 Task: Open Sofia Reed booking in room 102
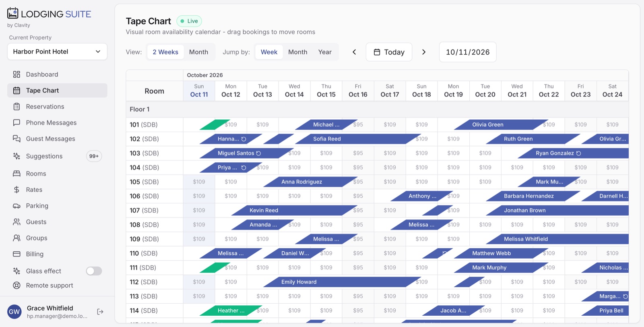click(x=358, y=139)
